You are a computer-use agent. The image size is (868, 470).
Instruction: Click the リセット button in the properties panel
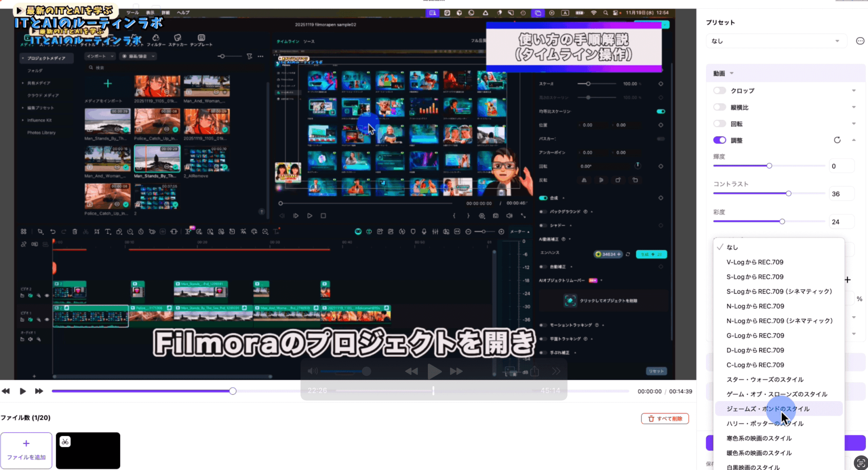(656, 371)
